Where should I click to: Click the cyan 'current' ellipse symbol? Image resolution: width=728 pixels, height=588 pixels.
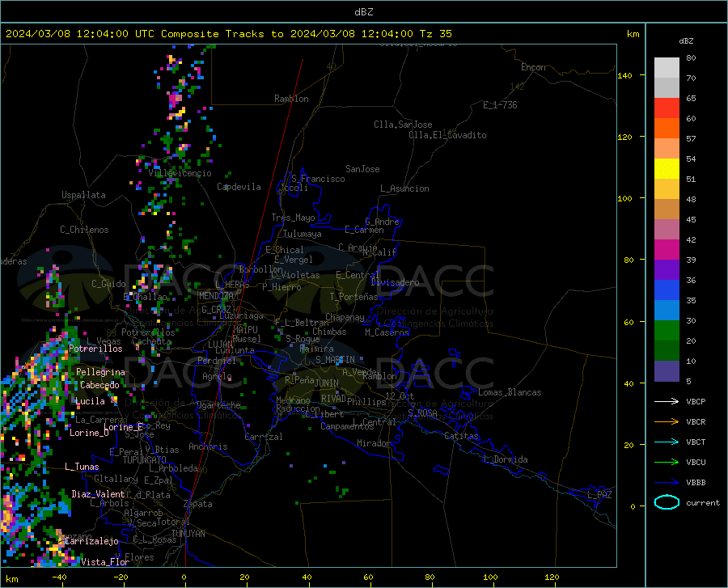pyautogui.click(x=667, y=502)
